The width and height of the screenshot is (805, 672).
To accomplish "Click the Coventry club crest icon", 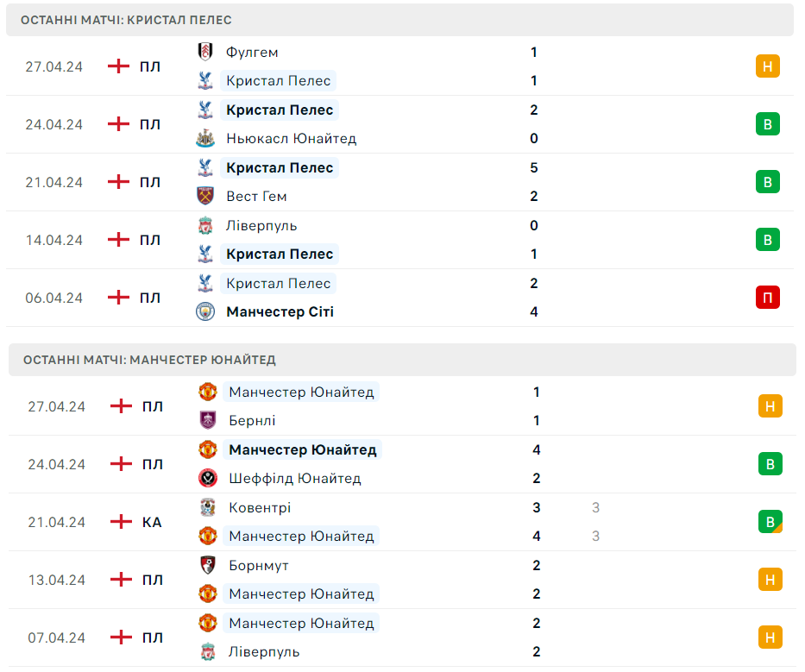I will [207, 507].
